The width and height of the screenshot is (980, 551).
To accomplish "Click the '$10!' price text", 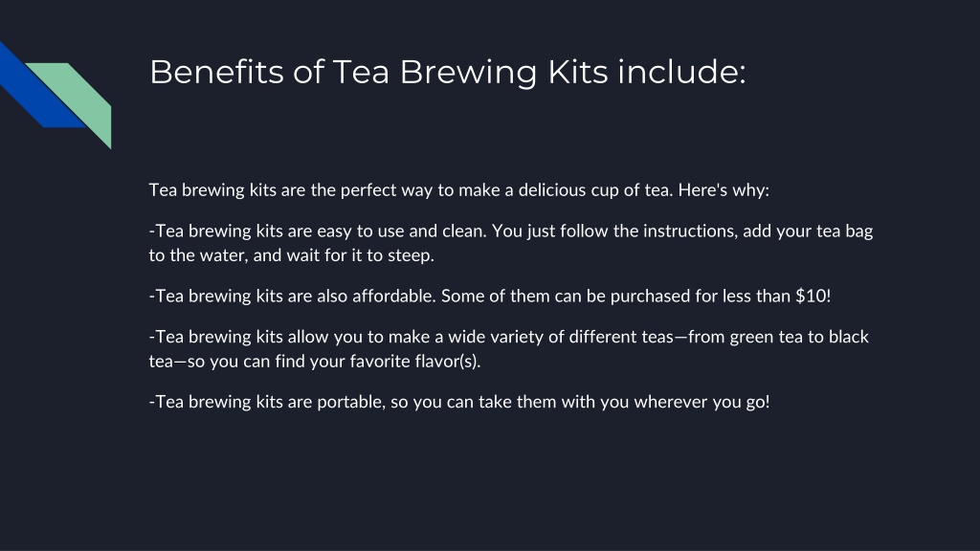I will point(813,297).
